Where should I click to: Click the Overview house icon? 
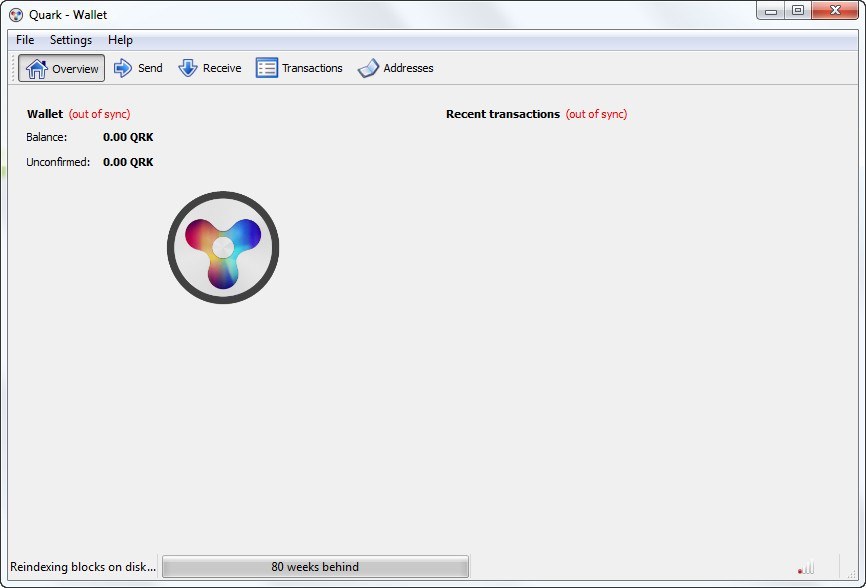coord(36,68)
